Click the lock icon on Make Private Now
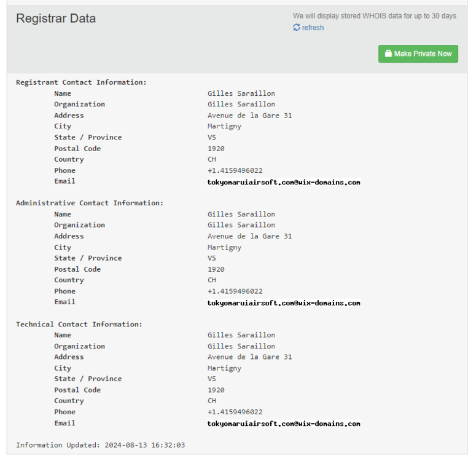Image resolution: width=476 pixels, height=461 pixels. (388, 54)
